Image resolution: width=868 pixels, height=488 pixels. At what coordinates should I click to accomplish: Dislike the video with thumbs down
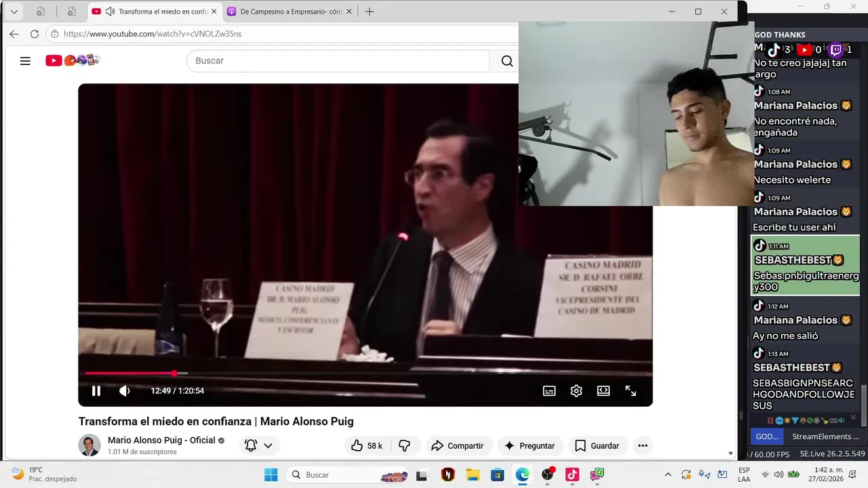[x=405, y=445]
